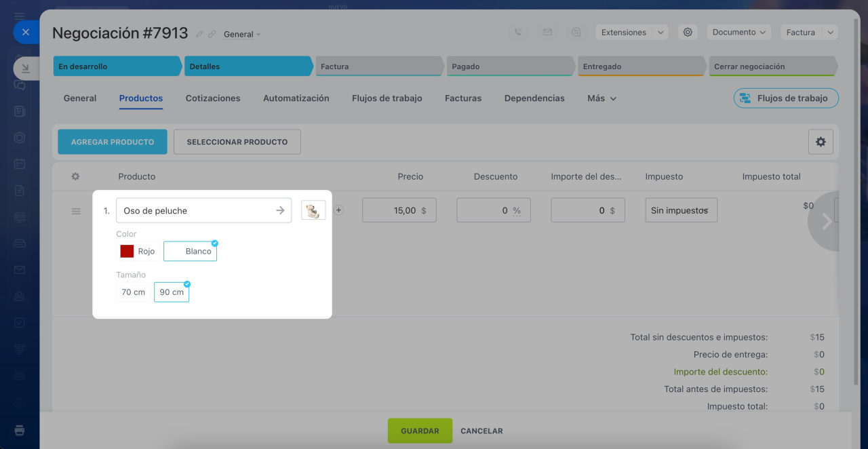The height and width of the screenshot is (449, 868).
Task: Open product list settings gear button
Action: pyautogui.click(x=821, y=142)
